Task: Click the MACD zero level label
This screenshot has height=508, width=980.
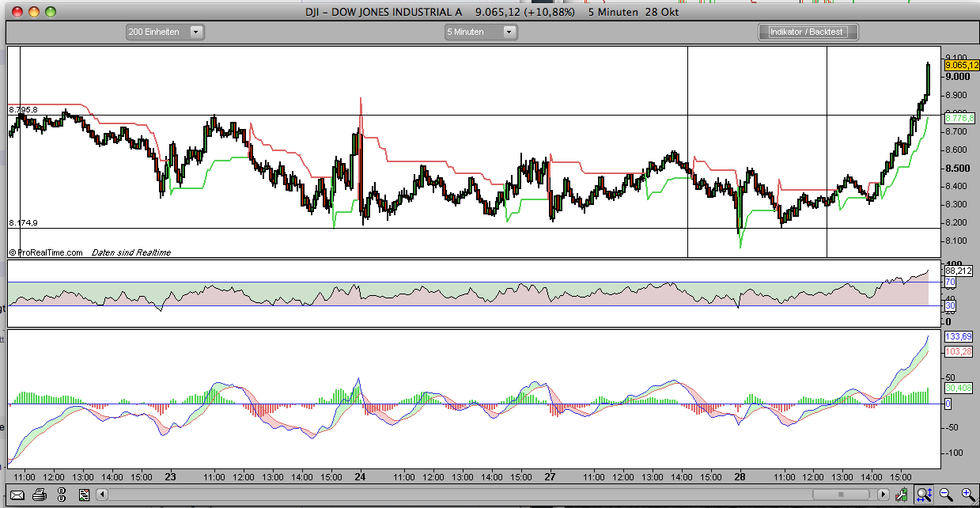Action: click(948, 404)
